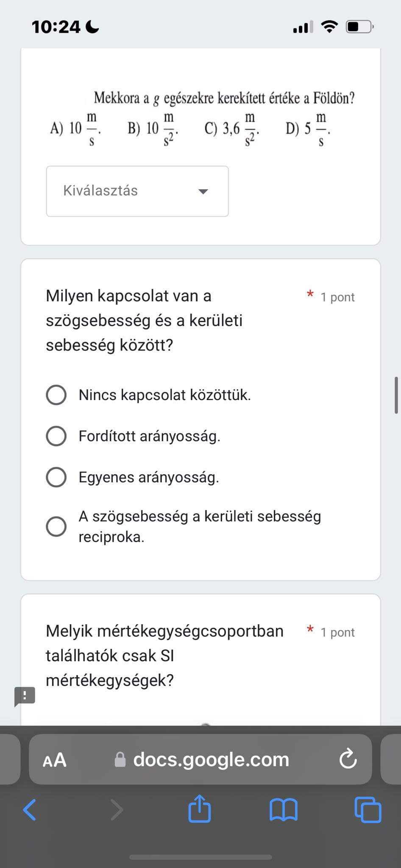Pick "Egyenes arányosság." answer
This screenshot has height=868, width=401.
[x=56, y=477]
